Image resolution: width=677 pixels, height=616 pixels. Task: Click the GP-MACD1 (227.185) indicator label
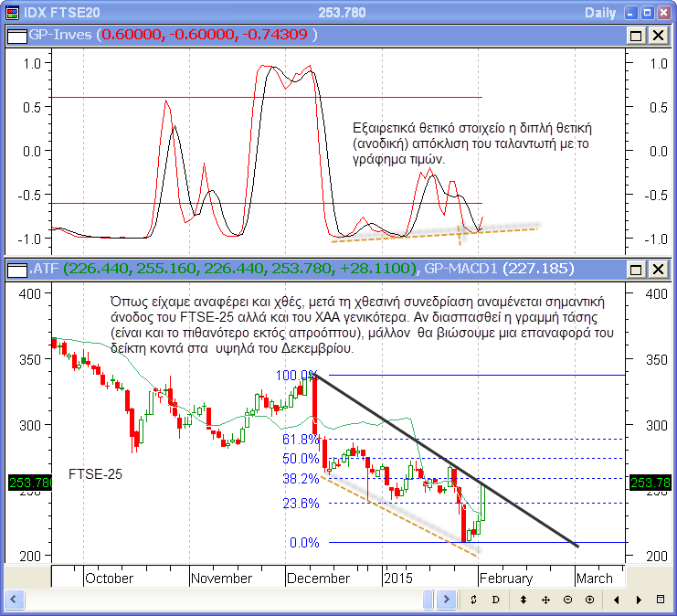click(499, 269)
